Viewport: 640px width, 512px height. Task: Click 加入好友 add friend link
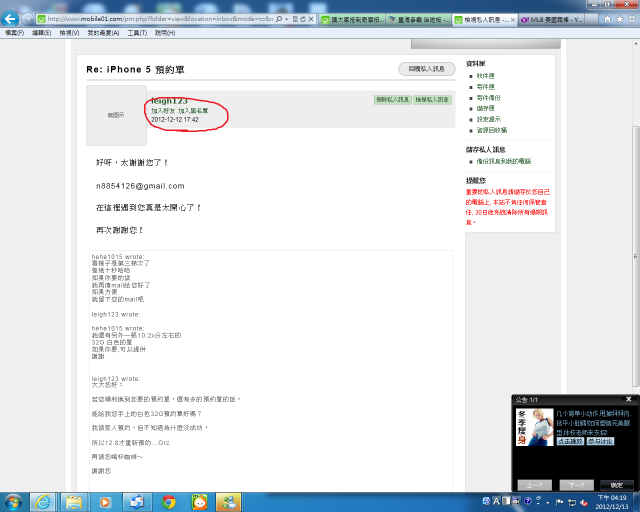click(x=163, y=111)
